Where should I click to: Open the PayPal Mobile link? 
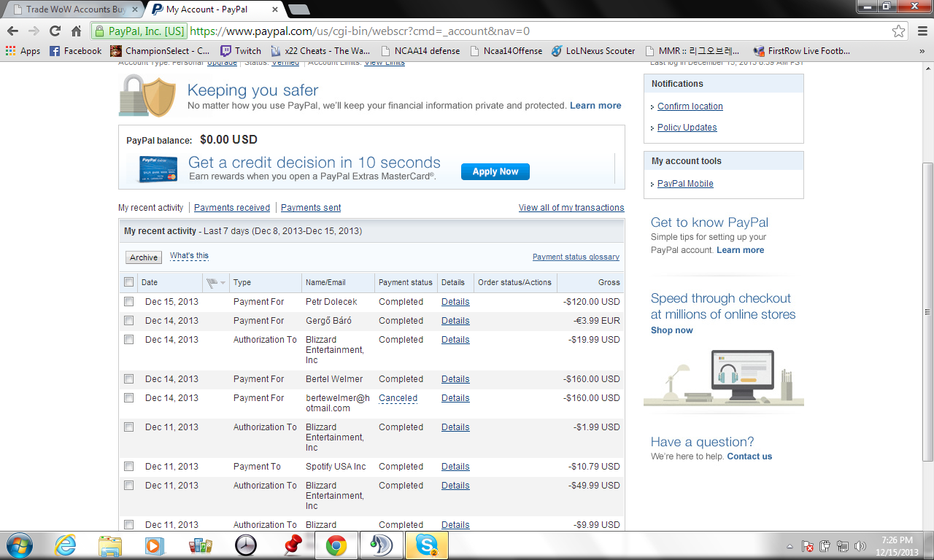pos(685,184)
